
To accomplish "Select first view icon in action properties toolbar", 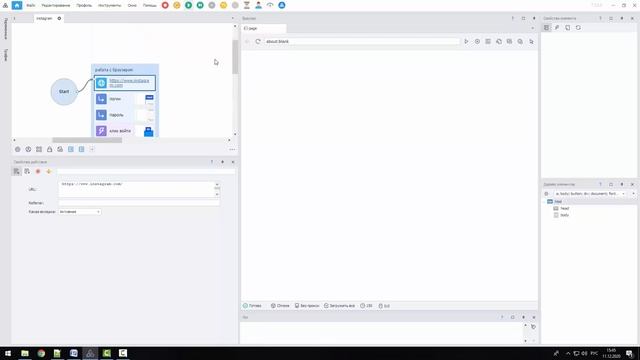I will click(16, 171).
